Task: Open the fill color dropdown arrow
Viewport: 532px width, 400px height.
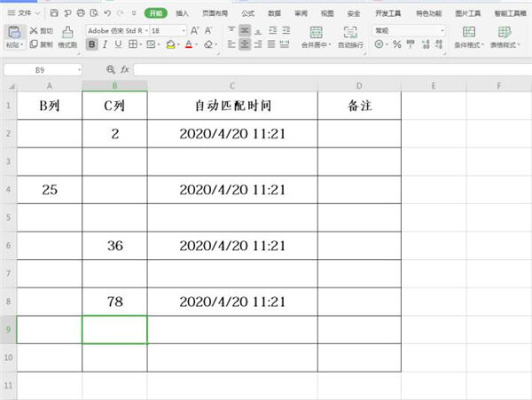Action: click(178, 44)
